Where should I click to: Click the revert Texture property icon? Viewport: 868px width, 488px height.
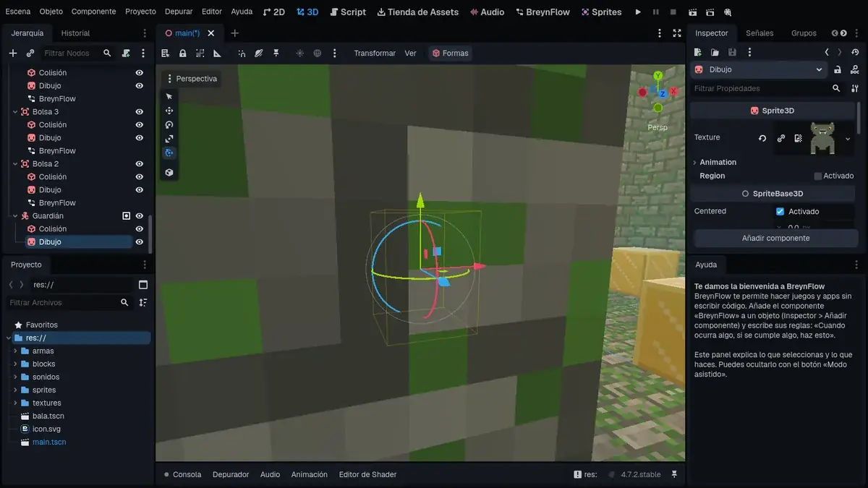point(762,138)
